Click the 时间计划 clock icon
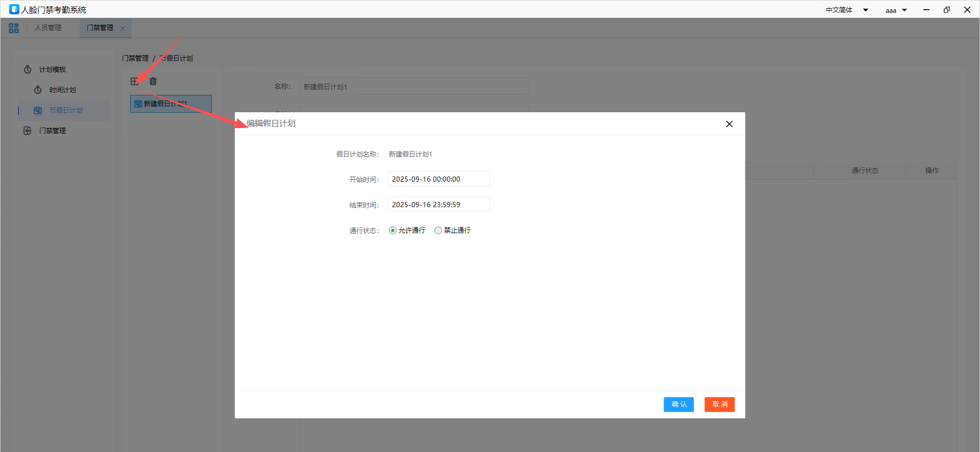The image size is (980, 452). point(38,90)
